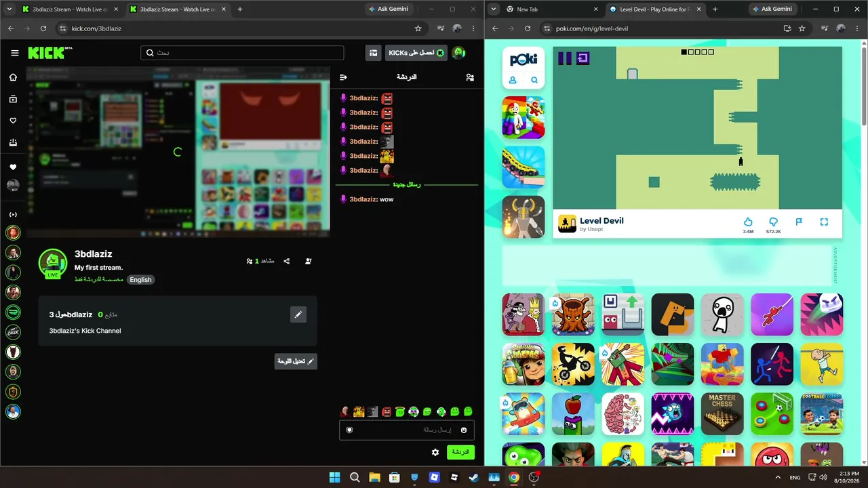Image resolution: width=868 pixels, height=488 pixels.
Task: Open the Kick hamburger sidebar menu
Action: pyautogui.click(x=14, y=53)
